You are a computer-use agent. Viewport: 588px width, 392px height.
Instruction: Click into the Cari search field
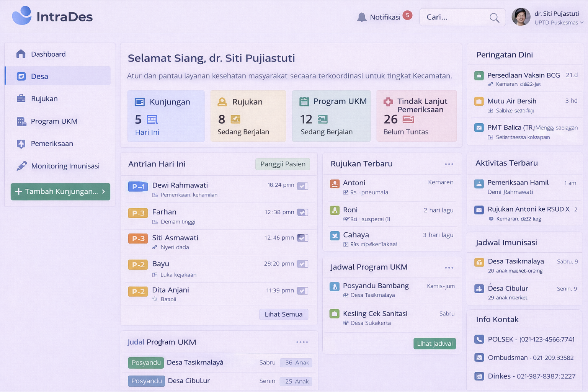[x=454, y=17]
